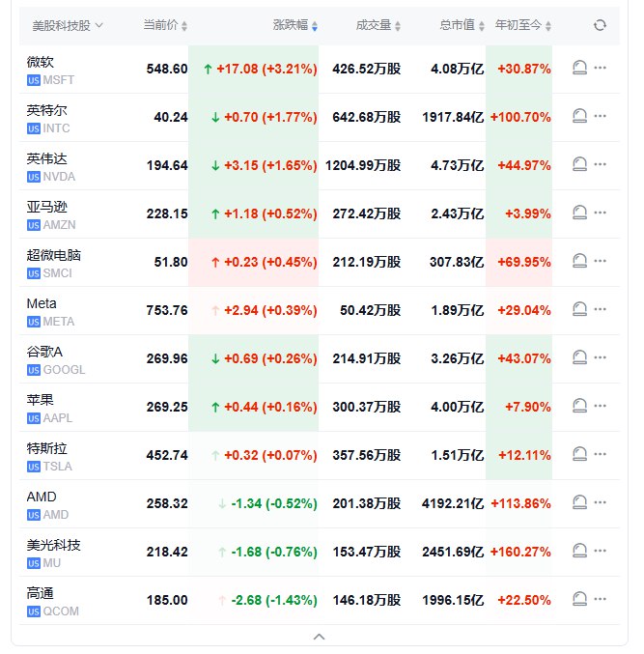Set a price alert for Microsoft MSFT
The height and width of the screenshot is (654, 644).
pyautogui.click(x=579, y=68)
